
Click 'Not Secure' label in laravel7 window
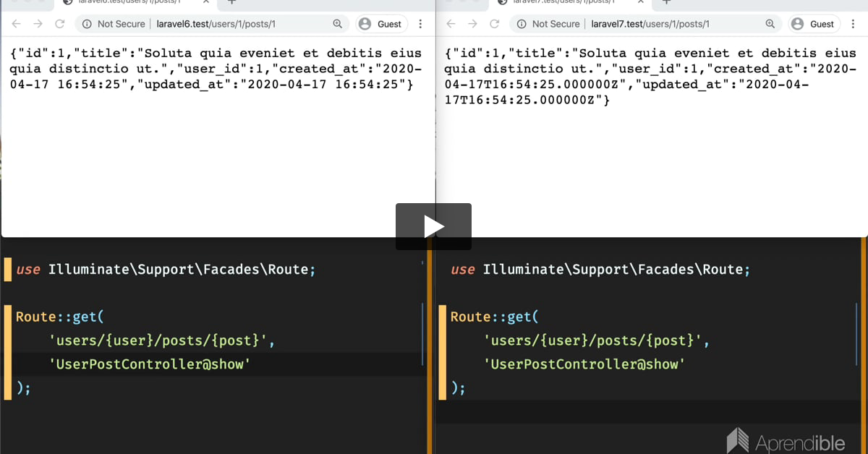[x=556, y=24]
